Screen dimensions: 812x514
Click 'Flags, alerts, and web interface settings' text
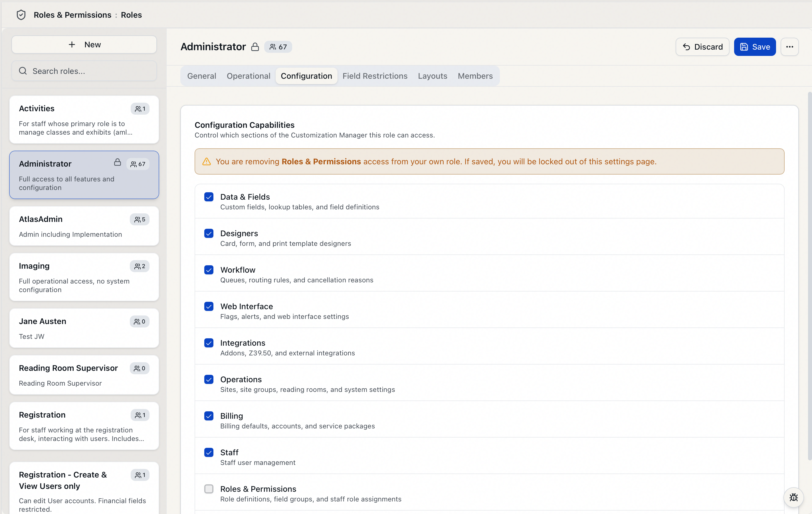click(285, 317)
